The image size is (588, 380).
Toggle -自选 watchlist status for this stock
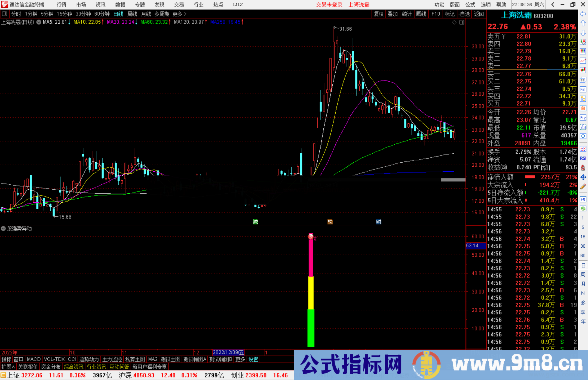pyautogui.click(x=464, y=14)
